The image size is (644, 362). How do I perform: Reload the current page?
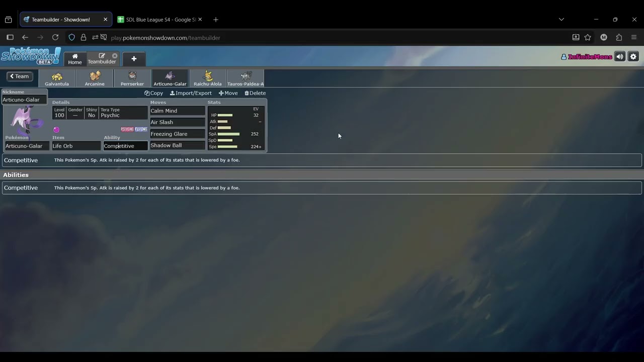click(55, 37)
